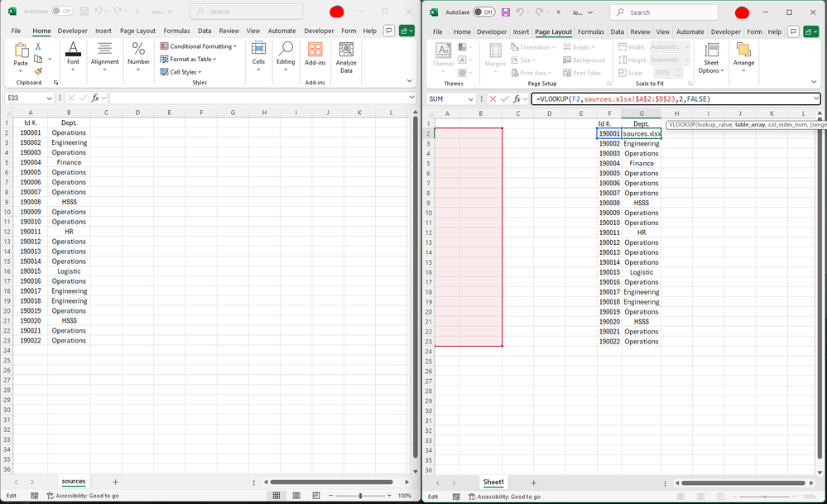Open the Breaks dropdown
The image size is (827, 504).
579,47
